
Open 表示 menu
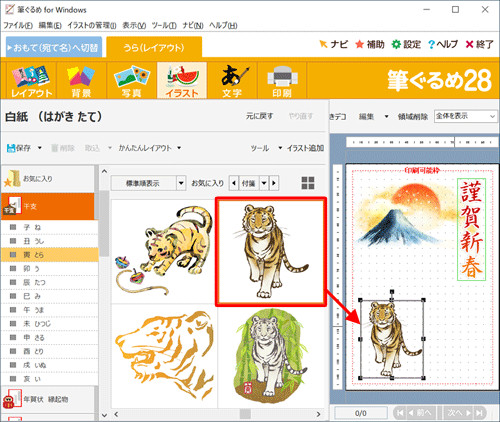click(134, 25)
